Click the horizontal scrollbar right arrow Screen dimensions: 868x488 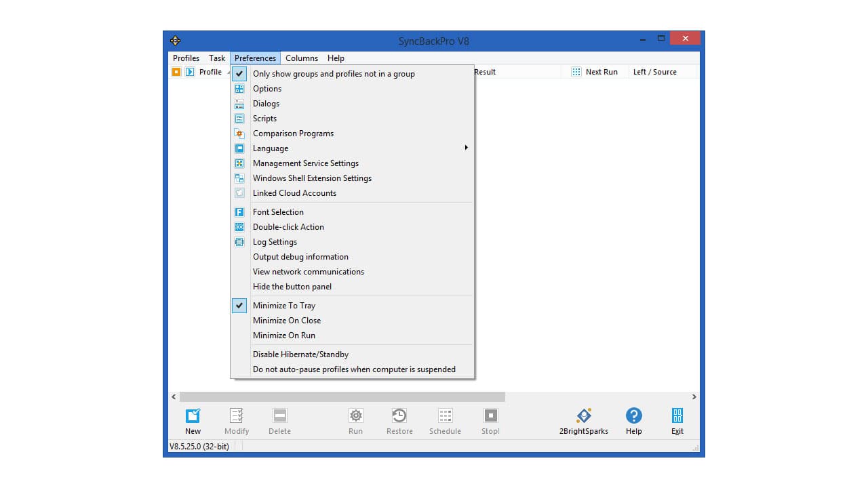point(694,396)
